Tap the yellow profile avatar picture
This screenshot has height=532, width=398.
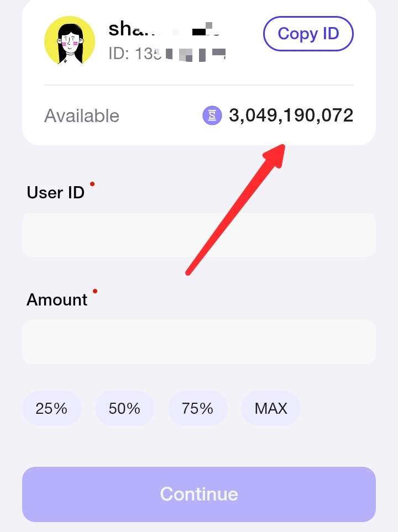pos(70,40)
